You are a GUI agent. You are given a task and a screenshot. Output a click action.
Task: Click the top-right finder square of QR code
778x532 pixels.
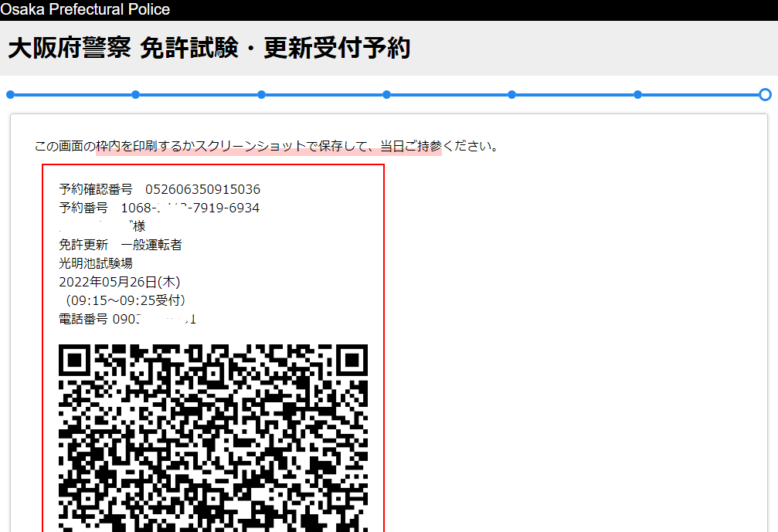coord(352,361)
